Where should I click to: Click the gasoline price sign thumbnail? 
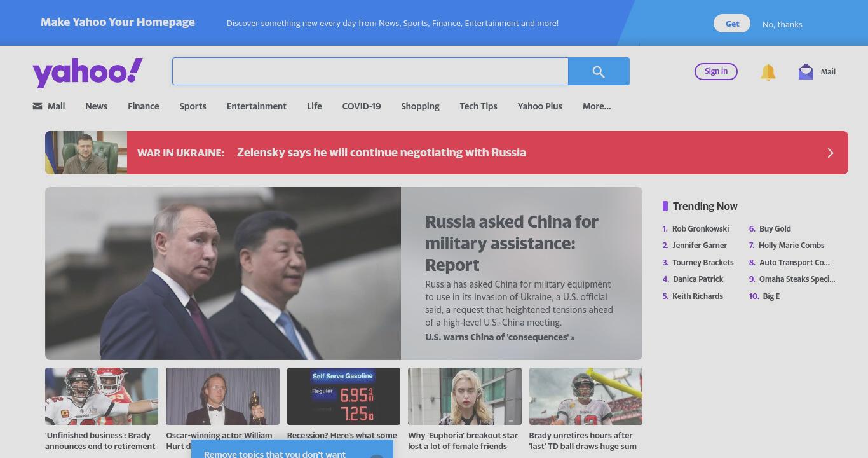344,396
